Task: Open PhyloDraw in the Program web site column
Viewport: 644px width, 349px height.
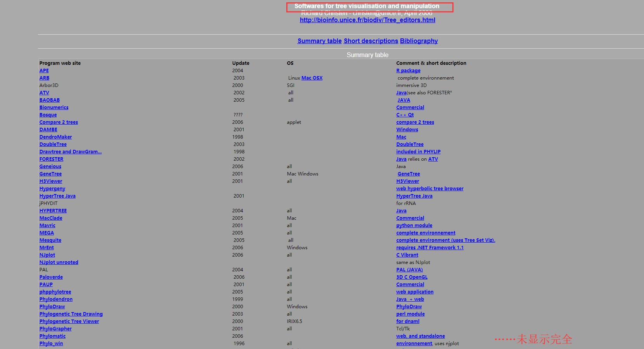Action: (x=52, y=307)
